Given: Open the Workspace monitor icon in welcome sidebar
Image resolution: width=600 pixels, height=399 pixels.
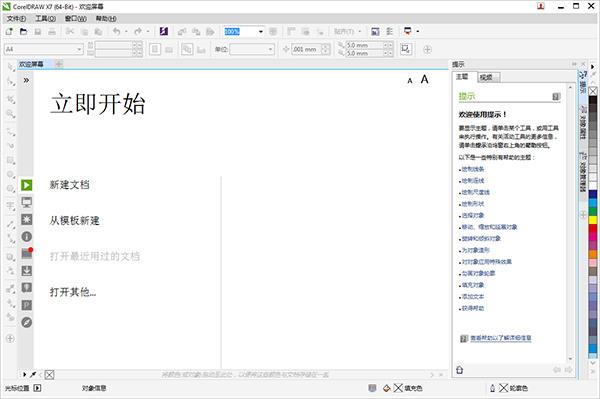Looking at the screenshot, I should (x=26, y=202).
